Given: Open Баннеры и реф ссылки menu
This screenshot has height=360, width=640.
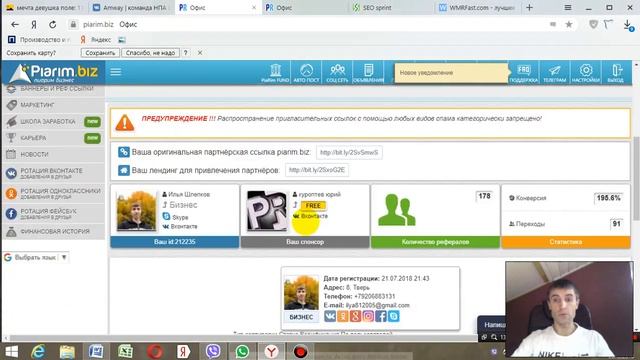Looking at the screenshot, I should click(x=53, y=89).
